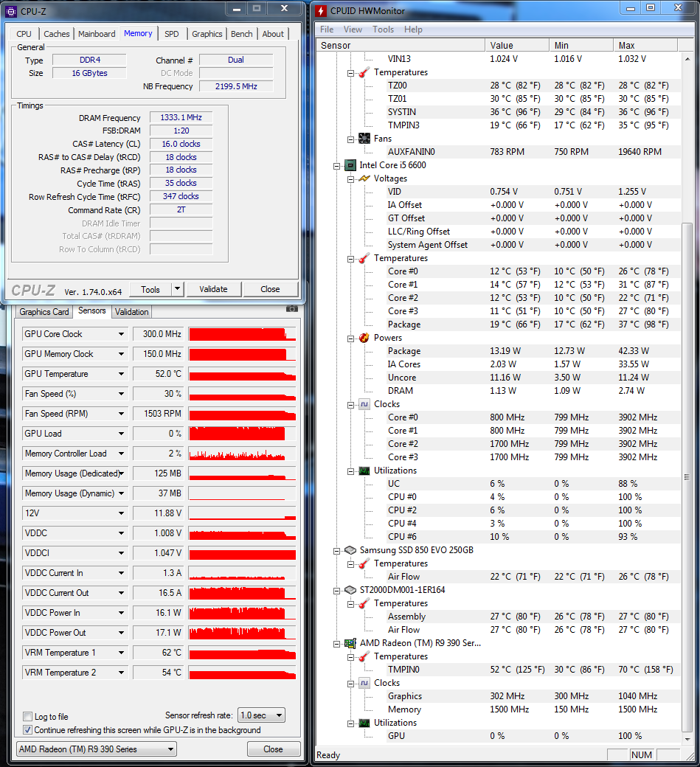Click the Memory Controller Load graph
This screenshot has width=700, height=767.
[x=242, y=454]
